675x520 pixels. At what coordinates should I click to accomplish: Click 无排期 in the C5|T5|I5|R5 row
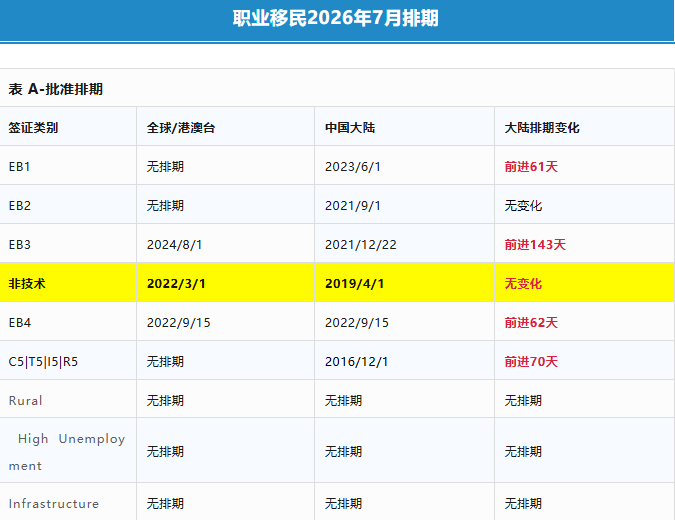click(165, 362)
